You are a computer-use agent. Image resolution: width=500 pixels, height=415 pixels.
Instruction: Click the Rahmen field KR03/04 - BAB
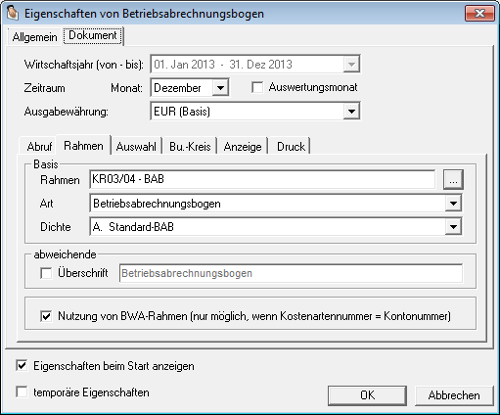click(262, 179)
